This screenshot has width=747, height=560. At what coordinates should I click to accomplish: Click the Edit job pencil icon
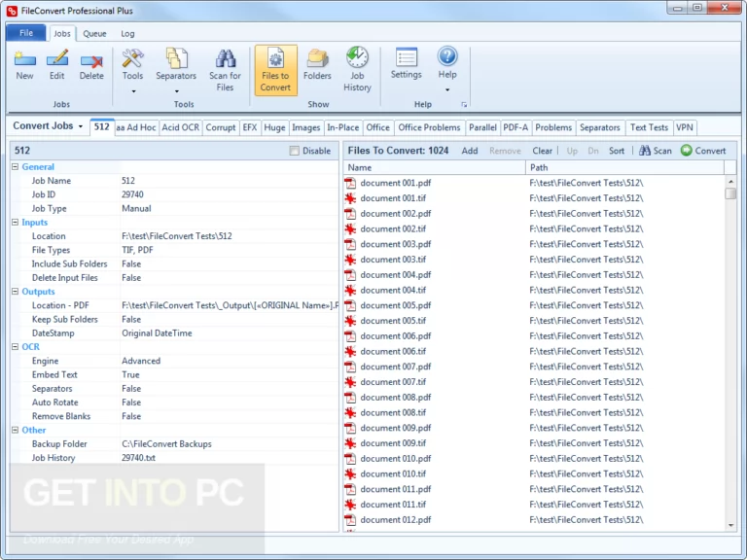tap(57, 59)
